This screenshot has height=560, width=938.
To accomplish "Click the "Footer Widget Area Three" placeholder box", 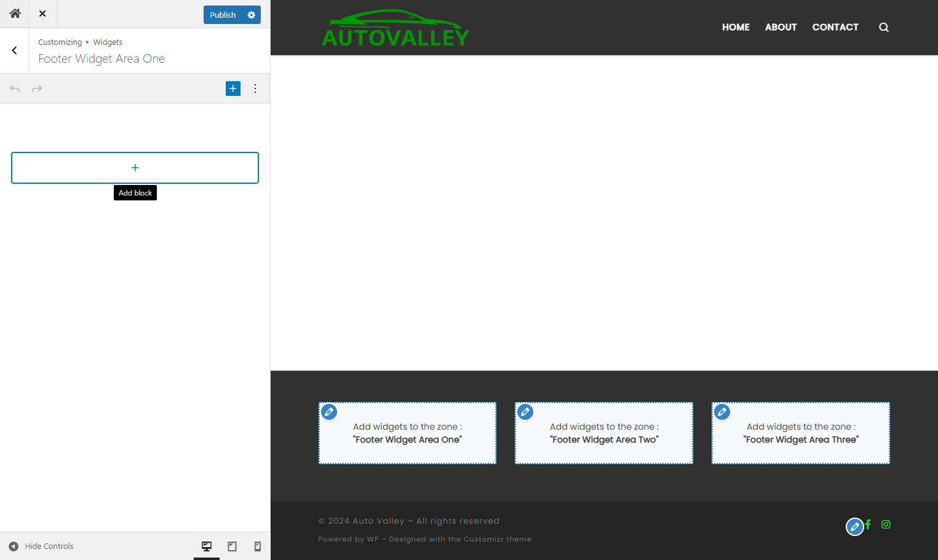I will click(x=801, y=433).
